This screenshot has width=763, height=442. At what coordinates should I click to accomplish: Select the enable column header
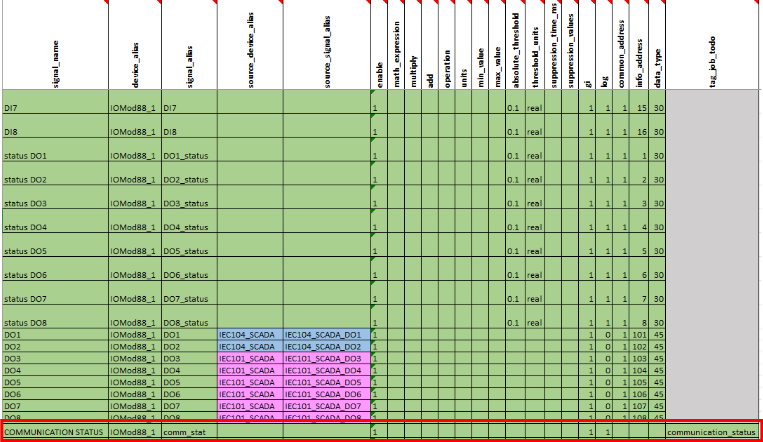click(x=379, y=45)
